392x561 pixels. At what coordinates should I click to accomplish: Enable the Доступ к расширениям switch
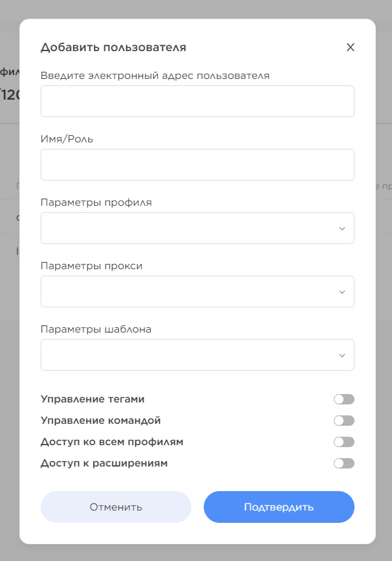[344, 463]
